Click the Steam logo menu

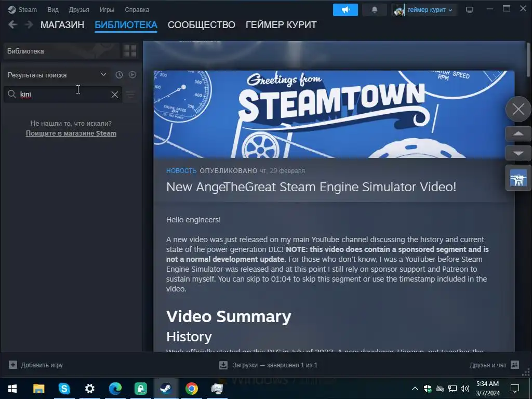(22, 9)
